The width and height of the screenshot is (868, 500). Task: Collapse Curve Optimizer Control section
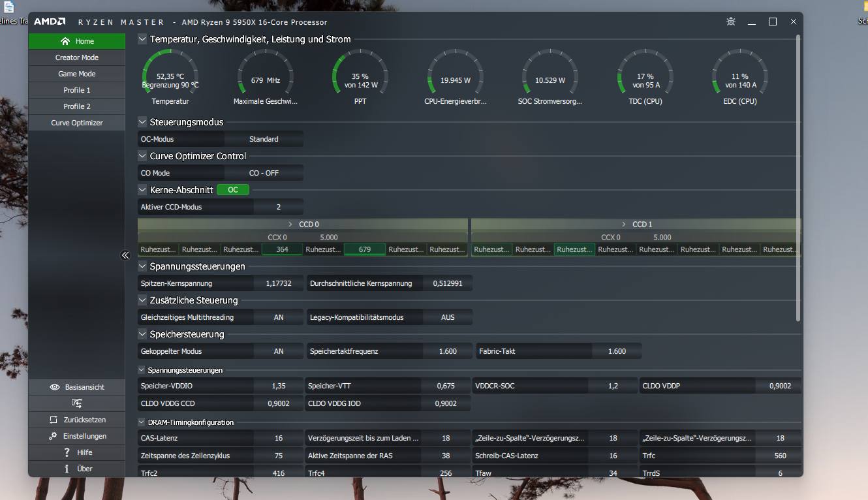click(142, 156)
